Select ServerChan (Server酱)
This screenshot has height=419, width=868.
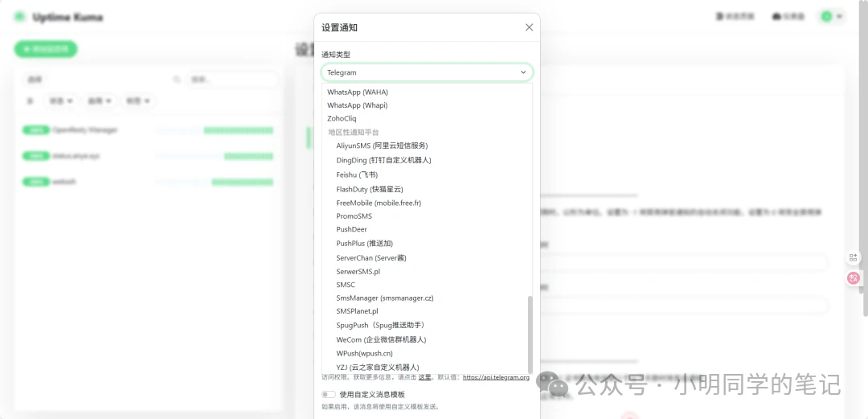371,257
